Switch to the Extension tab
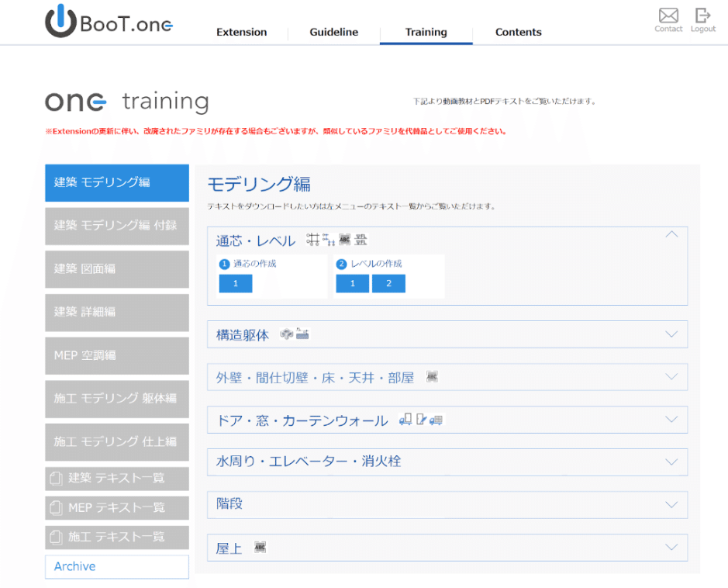 (241, 32)
